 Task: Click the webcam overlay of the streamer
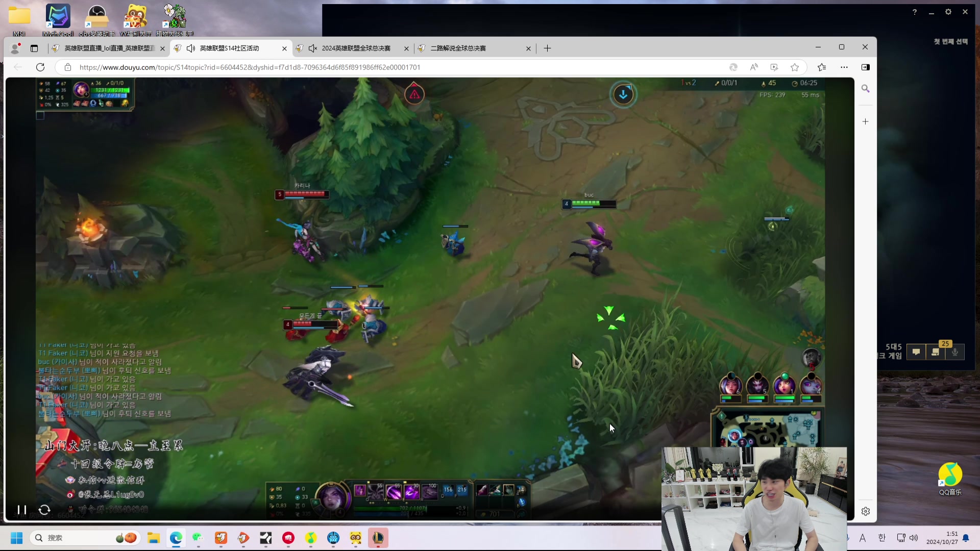point(754,499)
